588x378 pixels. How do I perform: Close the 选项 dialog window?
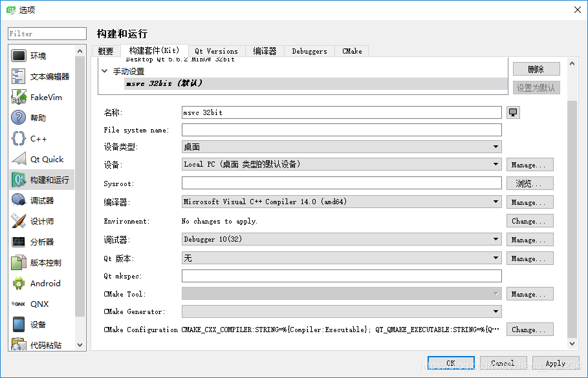pos(578,10)
